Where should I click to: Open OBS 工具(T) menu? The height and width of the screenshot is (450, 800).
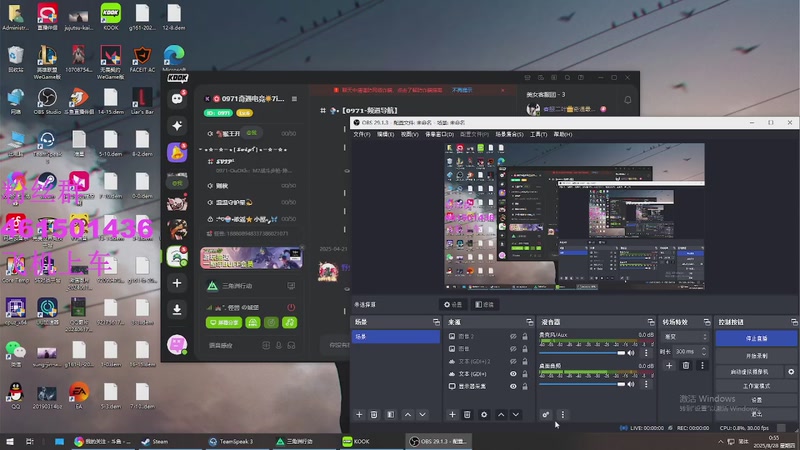point(538,134)
